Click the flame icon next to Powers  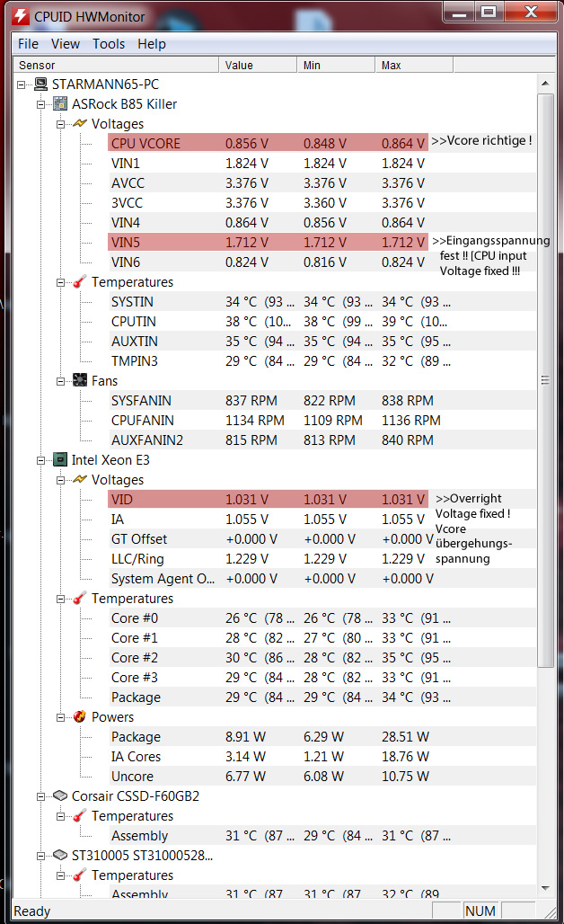click(x=79, y=716)
